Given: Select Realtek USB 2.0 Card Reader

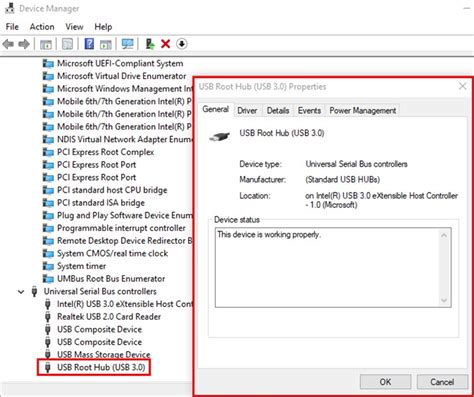Looking at the screenshot, I should (109, 317).
